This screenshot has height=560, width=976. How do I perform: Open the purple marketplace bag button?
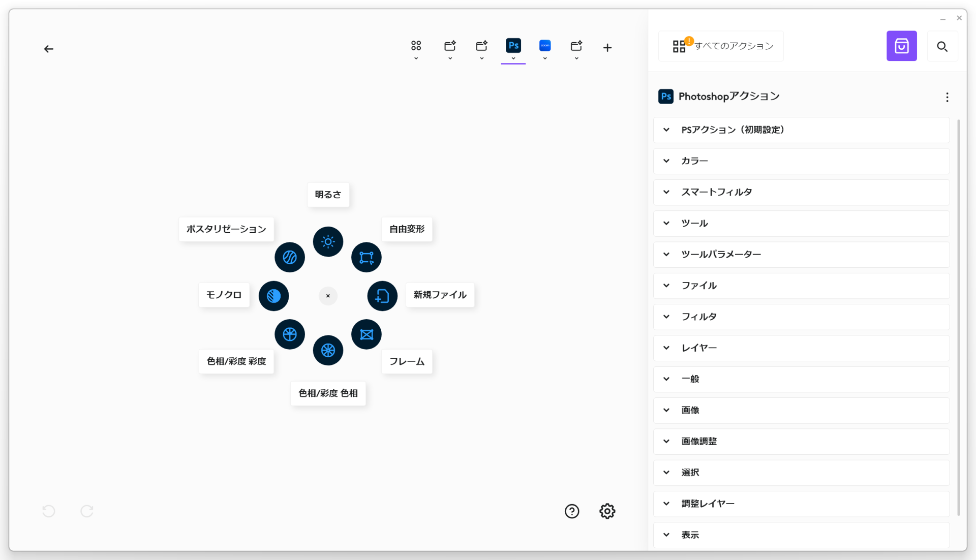point(901,46)
